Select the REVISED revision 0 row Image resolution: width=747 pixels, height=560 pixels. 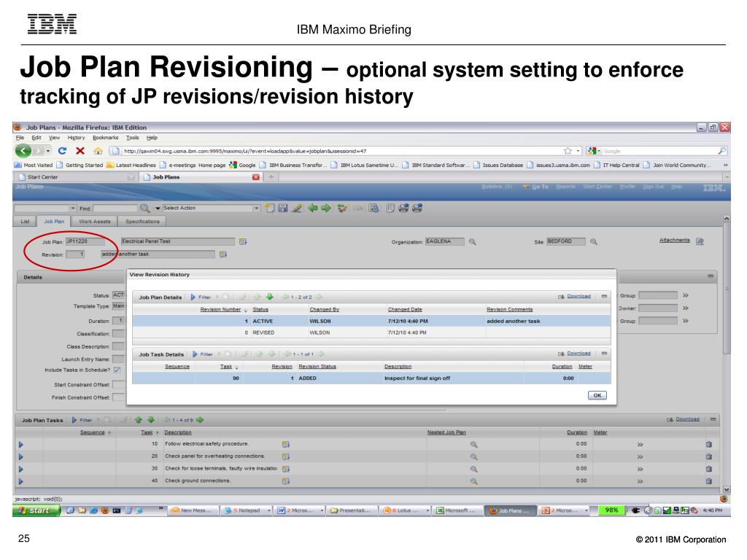click(371, 332)
